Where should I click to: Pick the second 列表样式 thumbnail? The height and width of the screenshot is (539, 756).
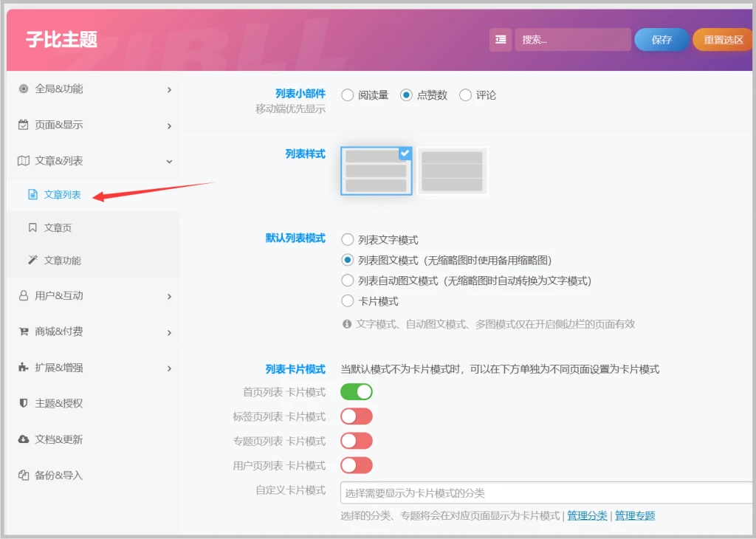[452, 171]
